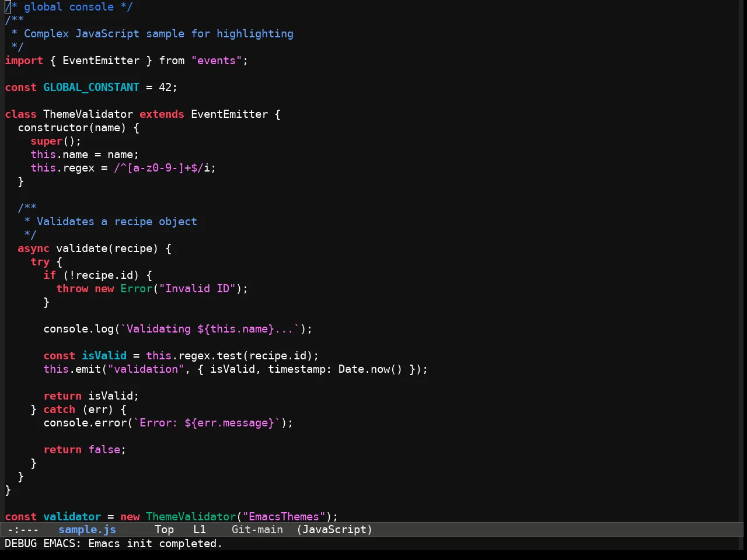The image size is (747, 560).
Task: Click the "Validates a recipe object" comment
Action: point(117,222)
